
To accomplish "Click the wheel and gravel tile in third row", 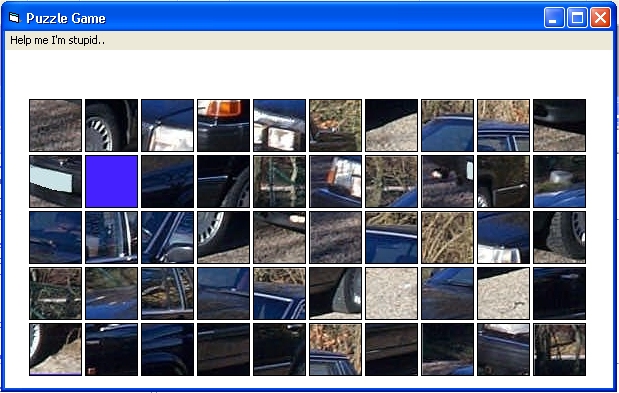I will (x=223, y=238).
